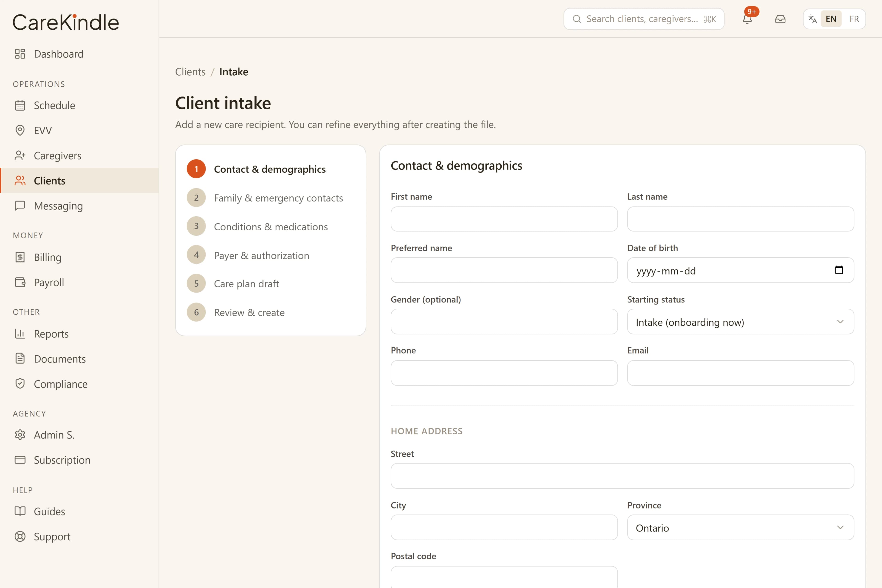The width and height of the screenshot is (882, 588).
Task: Switch language to EN
Action: [x=831, y=19]
